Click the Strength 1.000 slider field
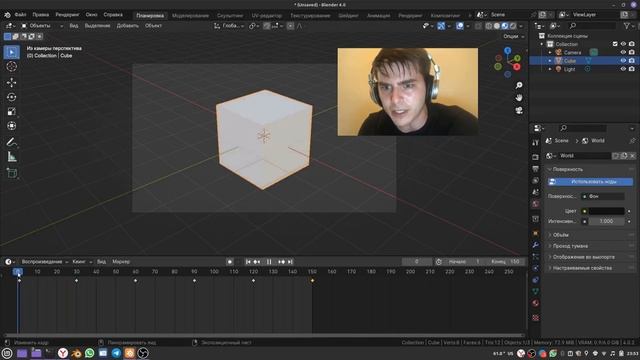The width and height of the screenshot is (640, 360). point(607,221)
